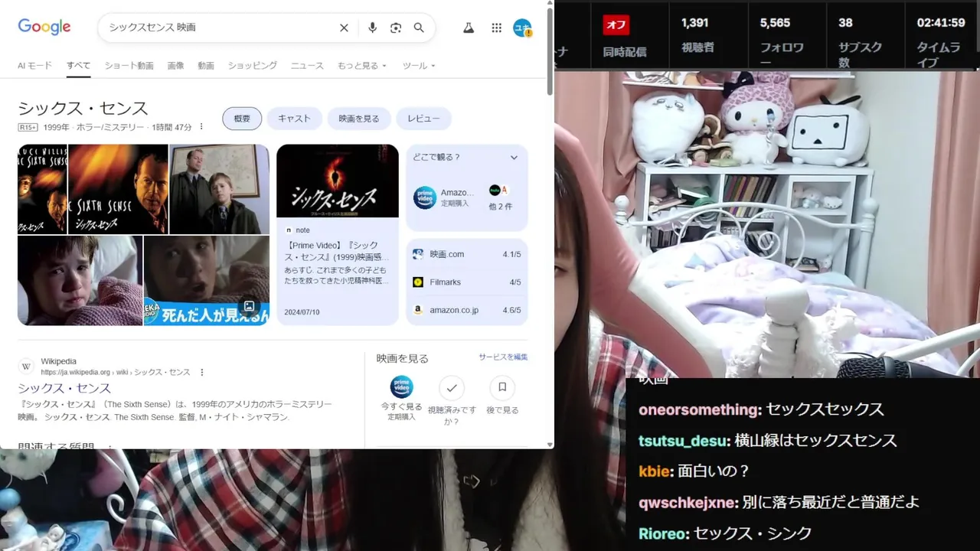The height and width of the screenshot is (551, 980).
Task: Open three-dot menu beside movie runtime
Action: click(201, 127)
